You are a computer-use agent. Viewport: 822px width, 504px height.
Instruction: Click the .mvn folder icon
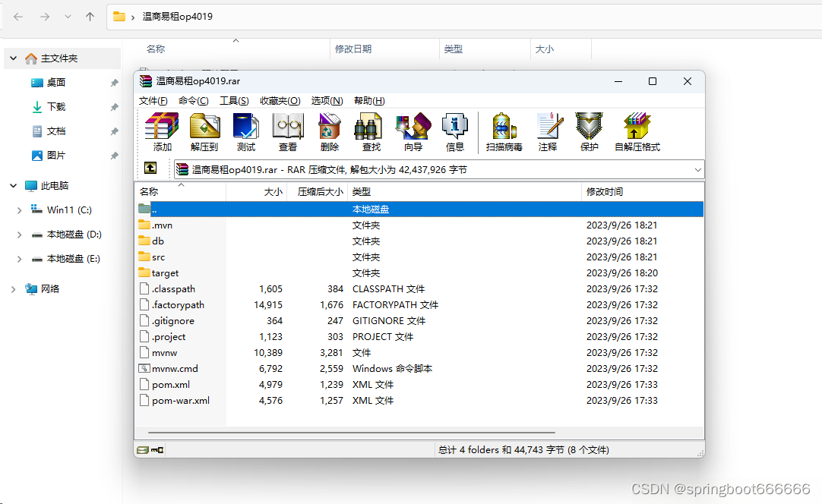(144, 224)
